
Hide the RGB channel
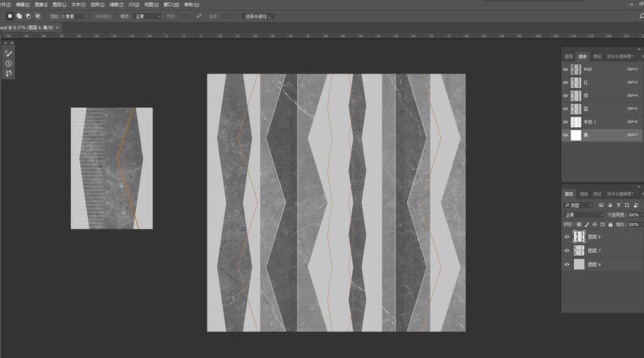click(x=565, y=69)
